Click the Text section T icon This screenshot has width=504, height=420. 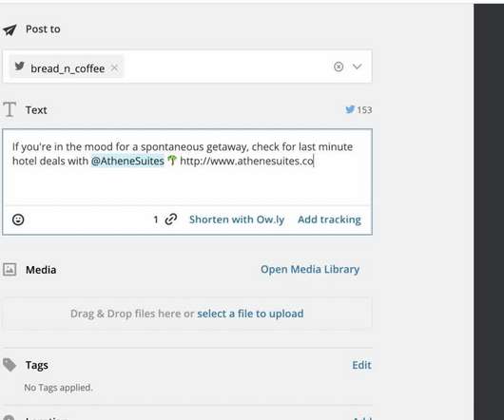pos(10,109)
